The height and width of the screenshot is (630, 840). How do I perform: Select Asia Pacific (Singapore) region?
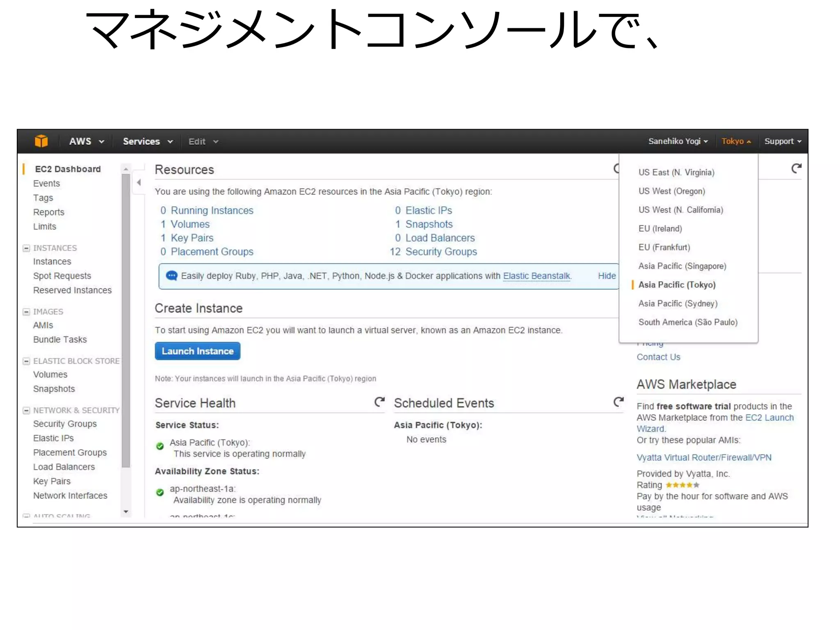682,266
